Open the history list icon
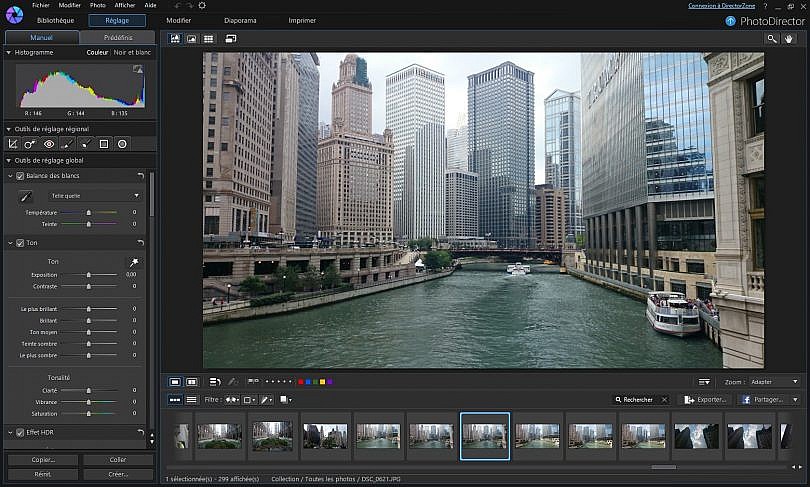The image size is (810, 487). click(x=215, y=382)
